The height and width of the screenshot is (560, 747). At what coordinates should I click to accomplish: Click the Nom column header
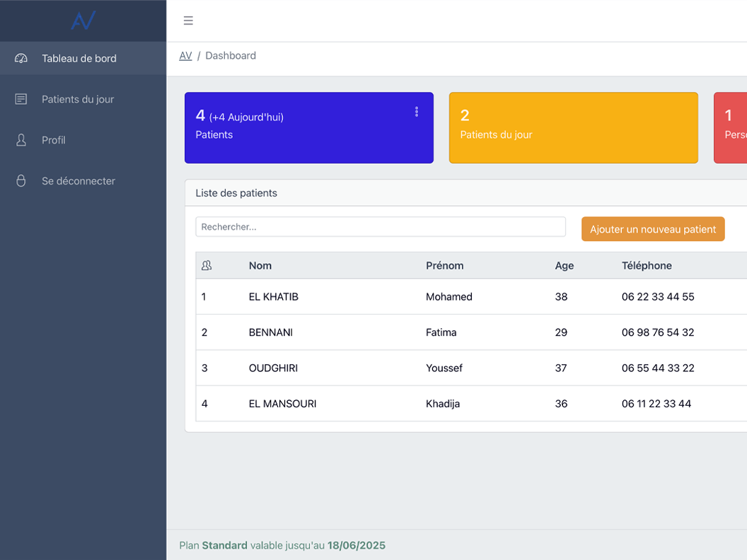pyautogui.click(x=260, y=266)
